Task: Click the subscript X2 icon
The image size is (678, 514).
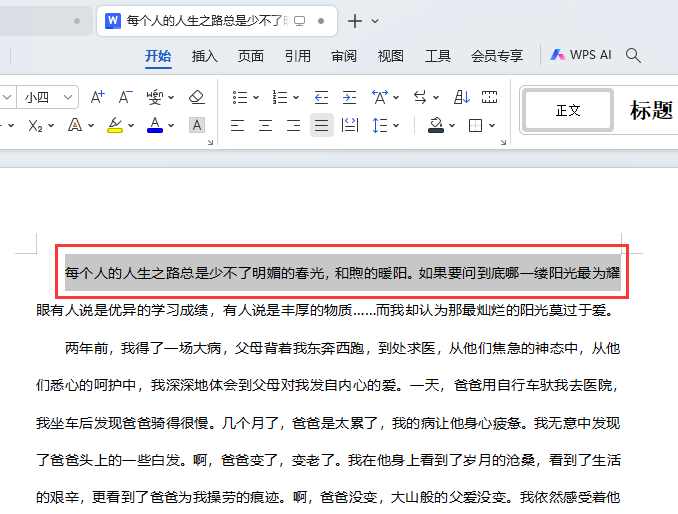Action: 35,126
